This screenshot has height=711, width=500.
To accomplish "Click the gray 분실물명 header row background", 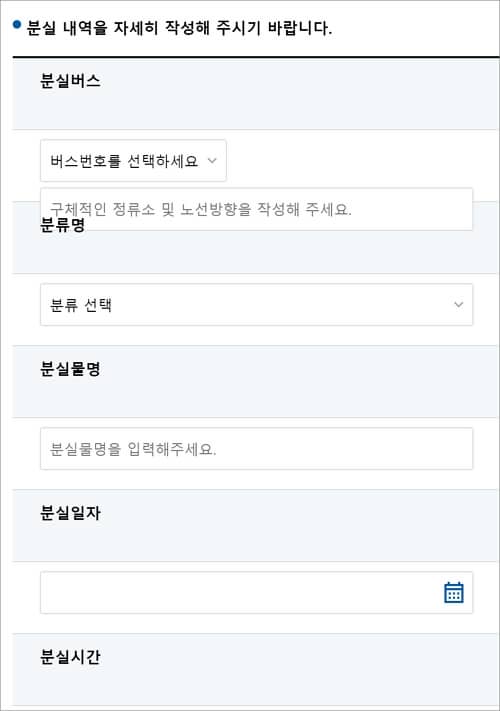I will 256,382.
